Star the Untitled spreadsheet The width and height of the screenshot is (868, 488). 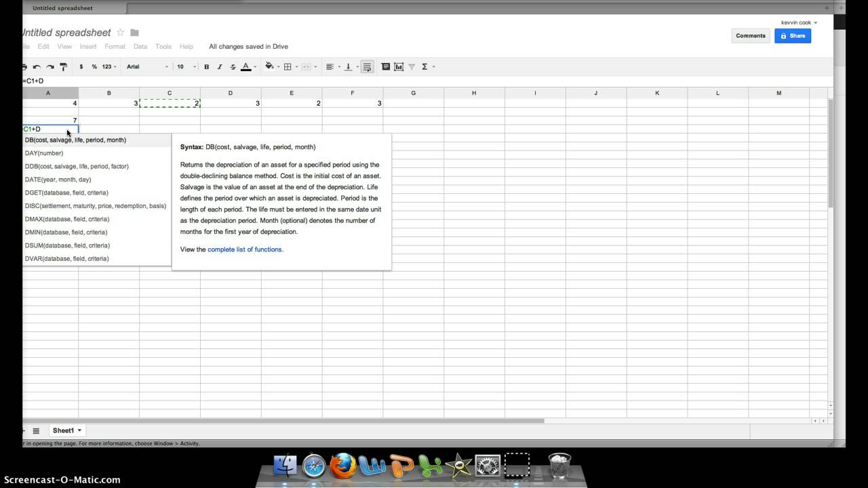click(x=120, y=33)
